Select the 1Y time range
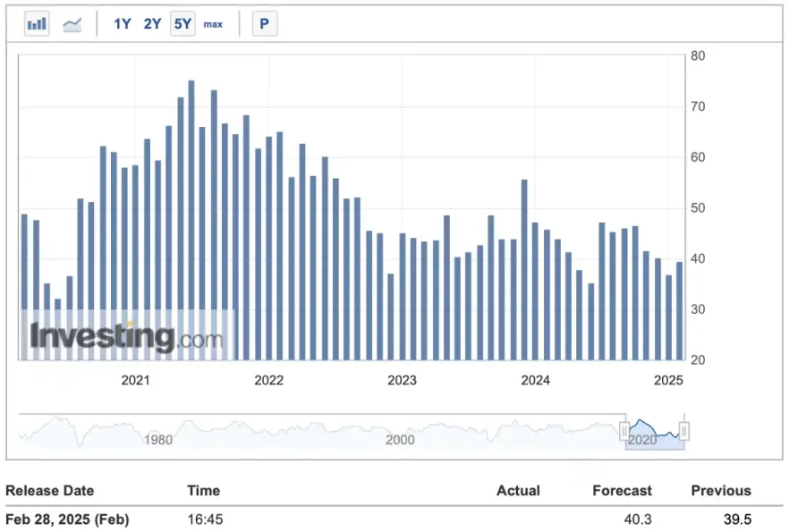Viewport: 789px width, 532px height. [122, 24]
